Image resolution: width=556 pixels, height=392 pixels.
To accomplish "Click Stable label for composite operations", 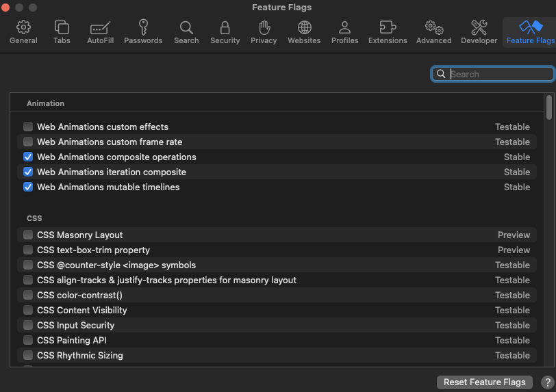I will [x=517, y=157].
